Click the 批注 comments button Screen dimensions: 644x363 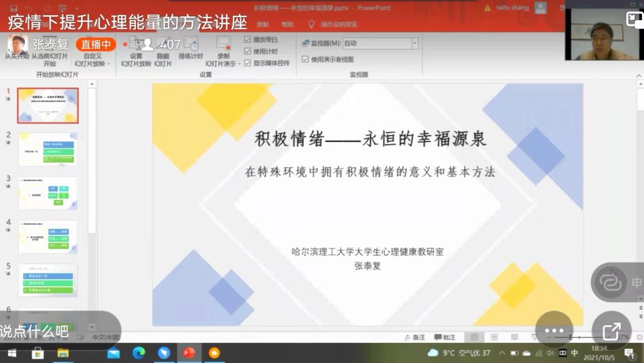(x=445, y=337)
